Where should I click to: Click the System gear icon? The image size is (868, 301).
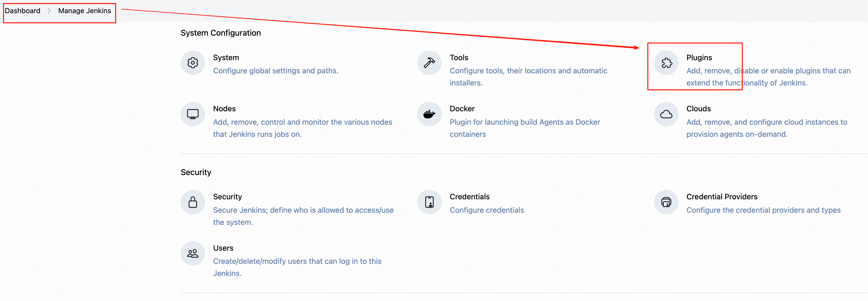193,63
